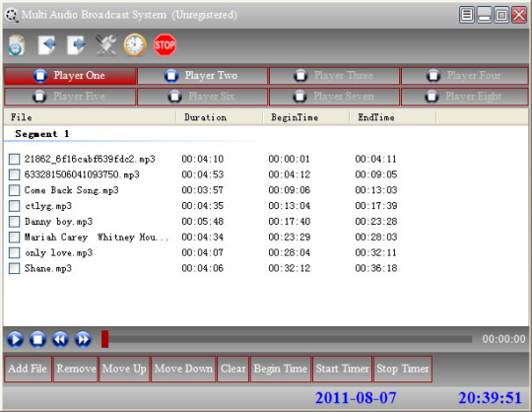Click the EndTime column header
The height and width of the screenshot is (412, 532).
[x=393, y=117]
